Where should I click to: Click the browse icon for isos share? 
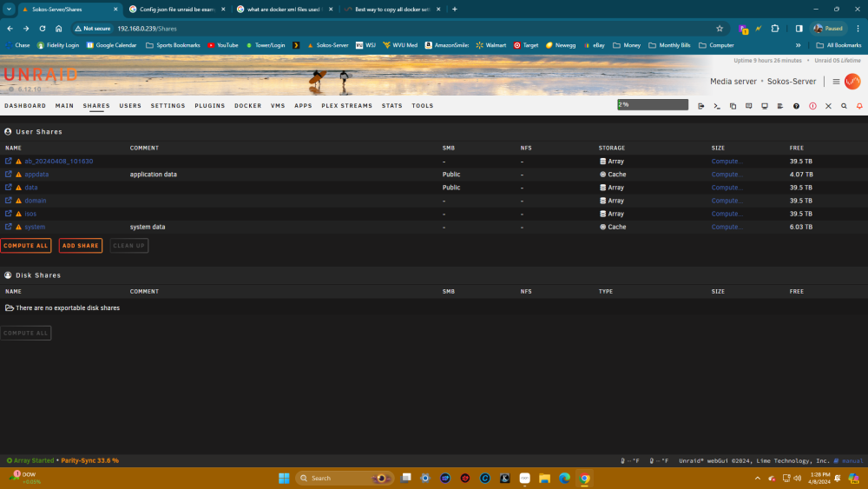(9, 213)
